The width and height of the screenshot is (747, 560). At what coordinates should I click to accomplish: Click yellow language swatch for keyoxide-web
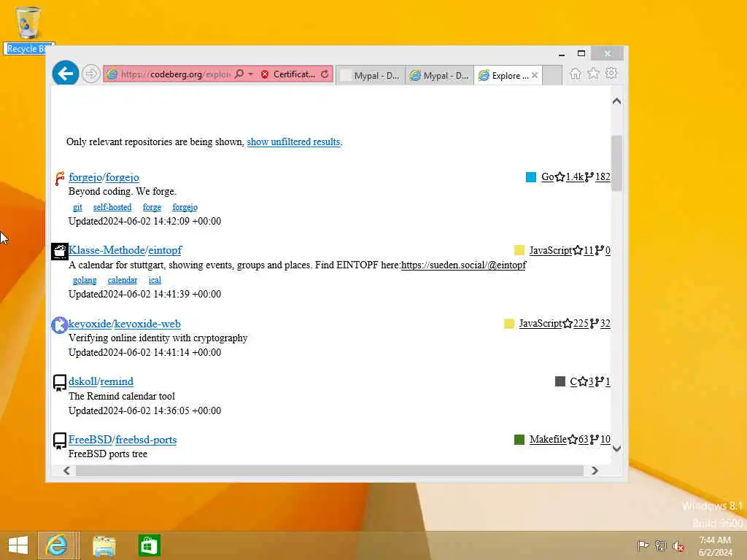[x=508, y=324]
